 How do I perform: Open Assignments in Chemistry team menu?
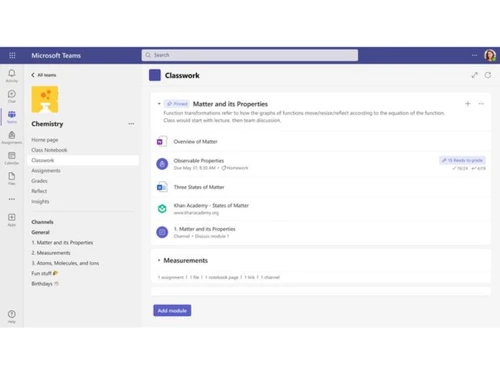coord(46,171)
